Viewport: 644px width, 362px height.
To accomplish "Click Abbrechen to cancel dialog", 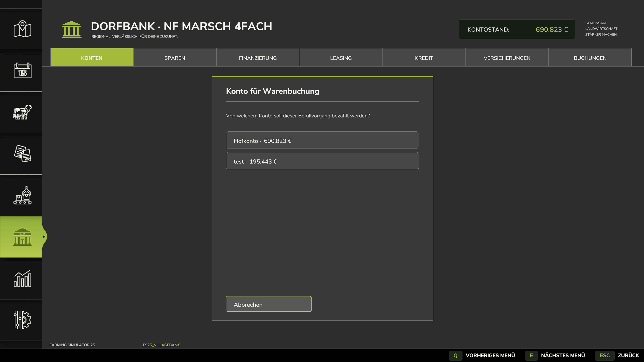I will 269,304.
